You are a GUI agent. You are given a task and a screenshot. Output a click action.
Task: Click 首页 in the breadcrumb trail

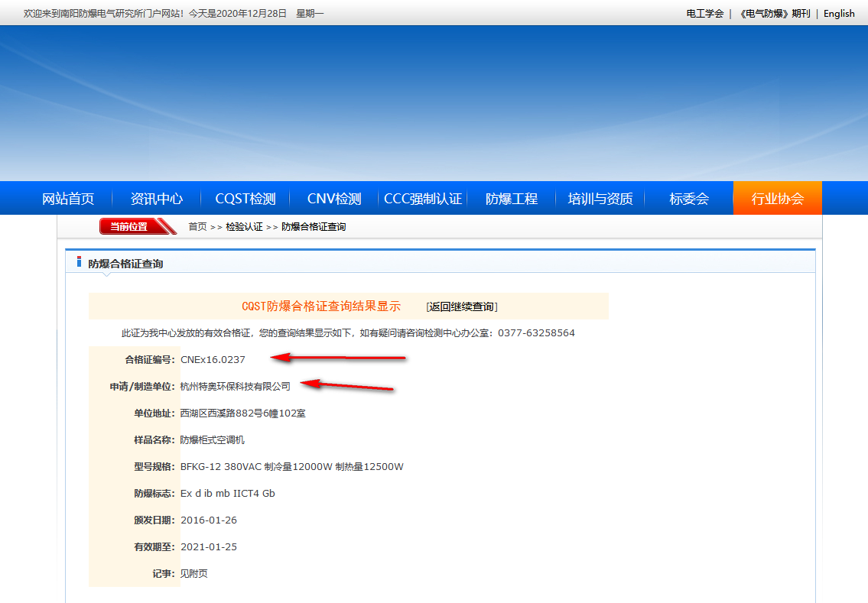(x=197, y=227)
